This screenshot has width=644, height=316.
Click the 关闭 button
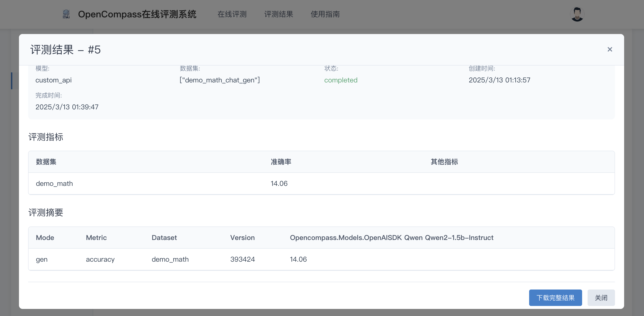pos(601,298)
